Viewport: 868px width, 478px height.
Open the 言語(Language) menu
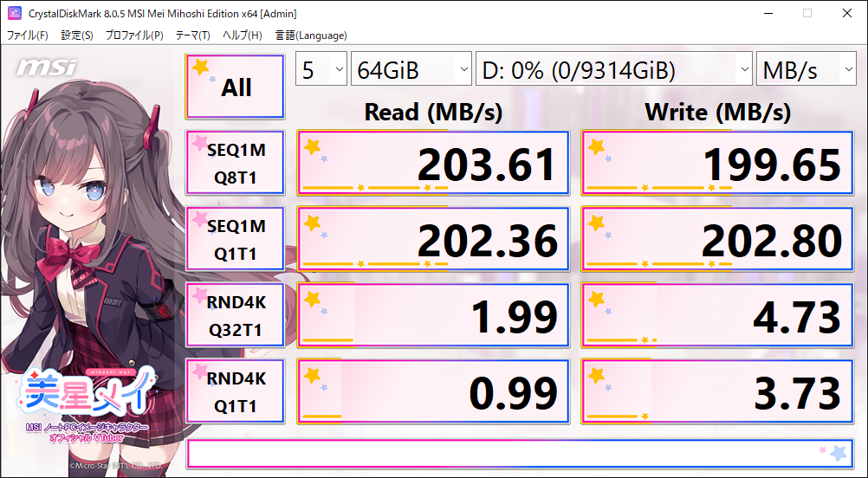coord(310,36)
